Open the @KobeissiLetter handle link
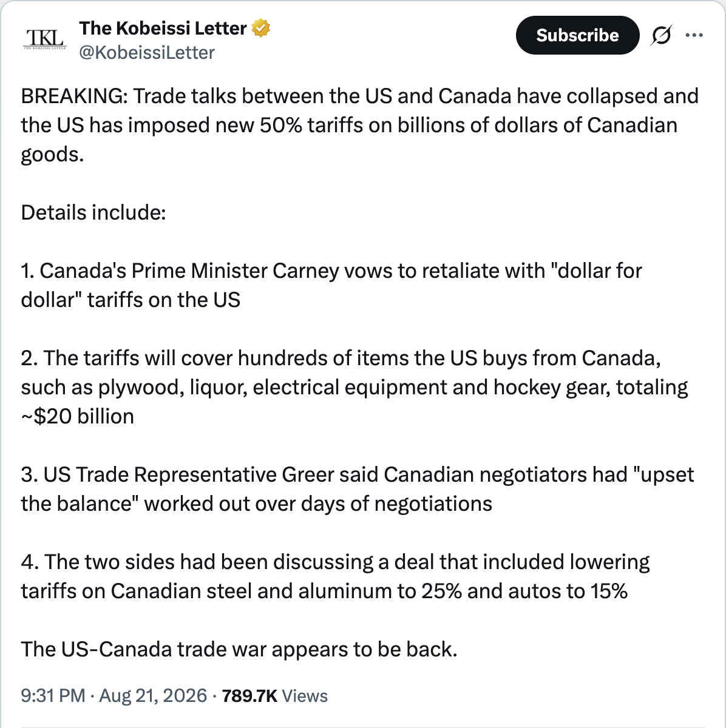Image resolution: width=726 pixels, height=728 pixels. pyautogui.click(x=147, y=53)
